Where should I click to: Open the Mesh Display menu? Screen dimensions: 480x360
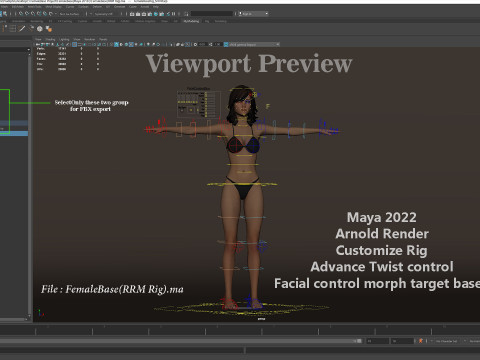(x=53, y=6)
